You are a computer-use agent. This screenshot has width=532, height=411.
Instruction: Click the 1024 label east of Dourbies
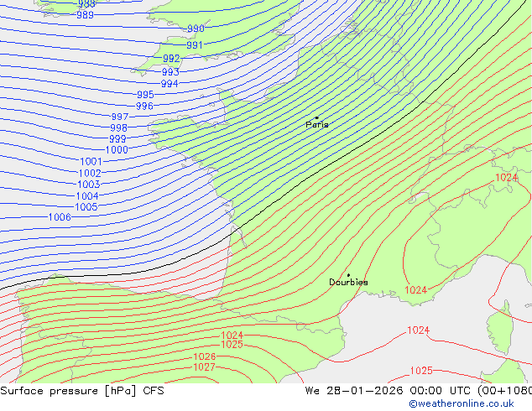point(415,290)
